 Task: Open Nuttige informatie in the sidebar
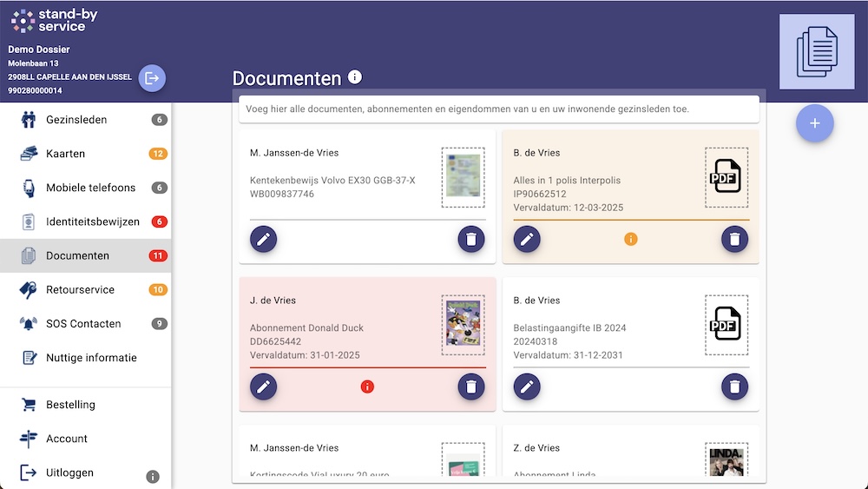click(x=86, y=358)
